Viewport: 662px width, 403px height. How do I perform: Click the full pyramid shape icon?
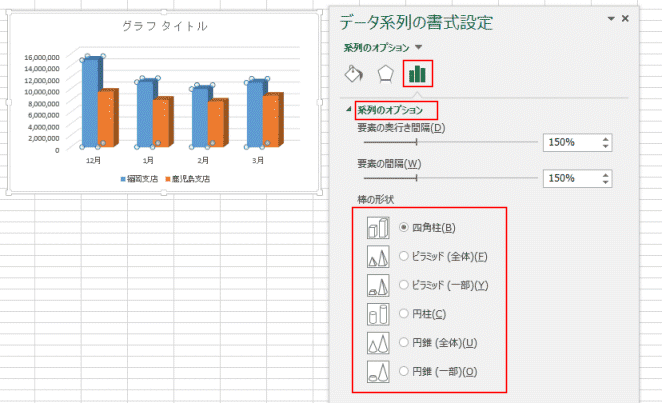click(x=378, y=257)
